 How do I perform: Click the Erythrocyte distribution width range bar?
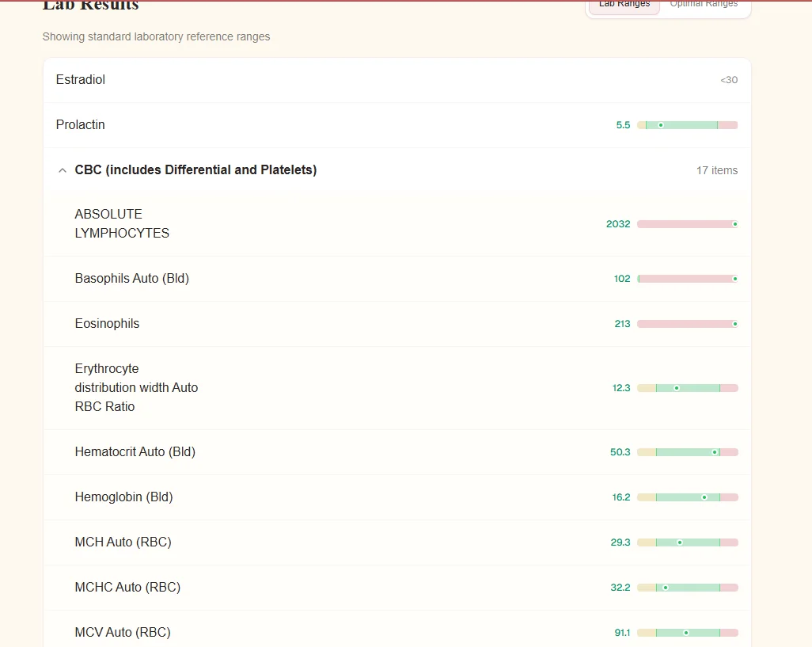tap(687, 388)
